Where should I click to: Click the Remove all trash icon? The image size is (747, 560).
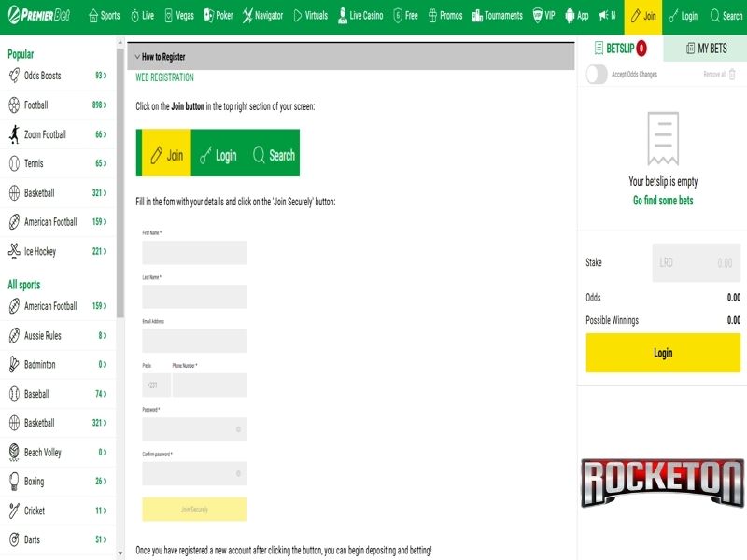click(732, 75)
